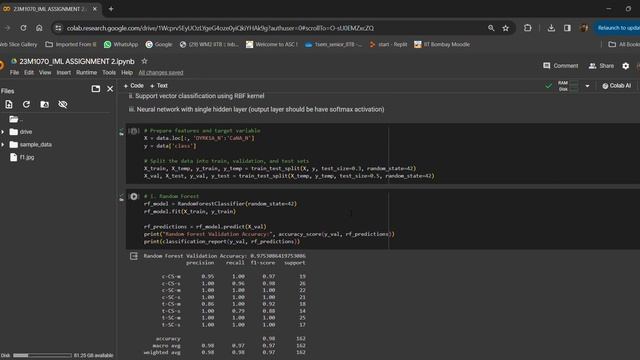The height and width of the screenshot is (360, 640).
Task: Open the IIT Bombay Moodle bookmark
Action: [x=442, y=44]
